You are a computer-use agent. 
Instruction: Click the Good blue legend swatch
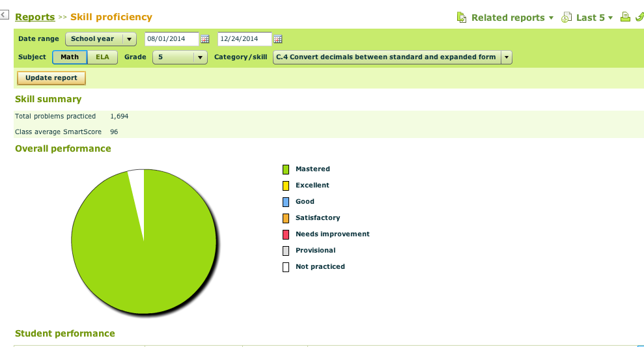286,202
